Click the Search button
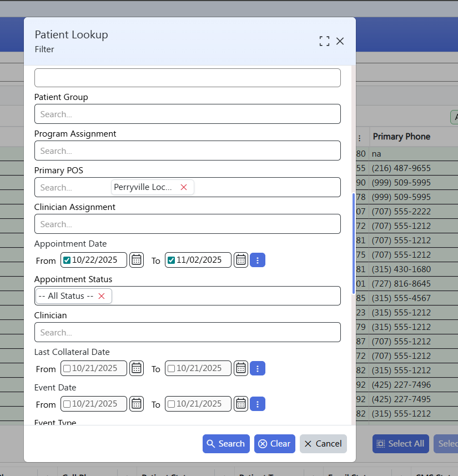The width and height of the screenshot is (458, 476). click(226, 444)
